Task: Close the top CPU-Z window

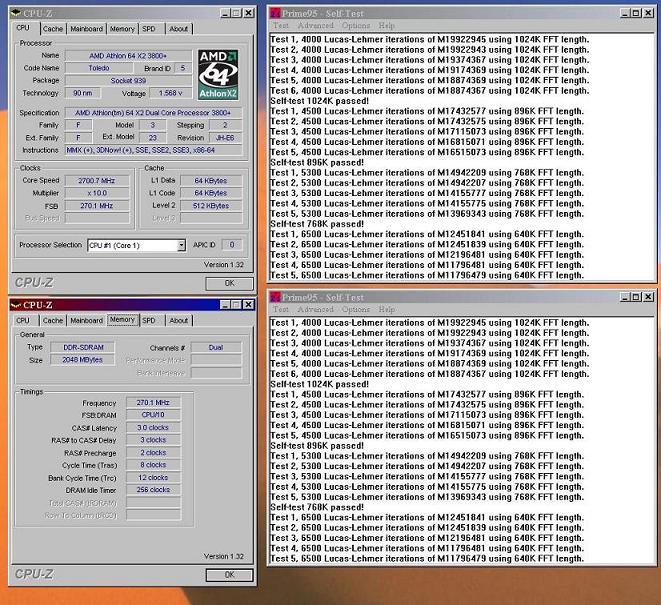Action: coord(249,13)
